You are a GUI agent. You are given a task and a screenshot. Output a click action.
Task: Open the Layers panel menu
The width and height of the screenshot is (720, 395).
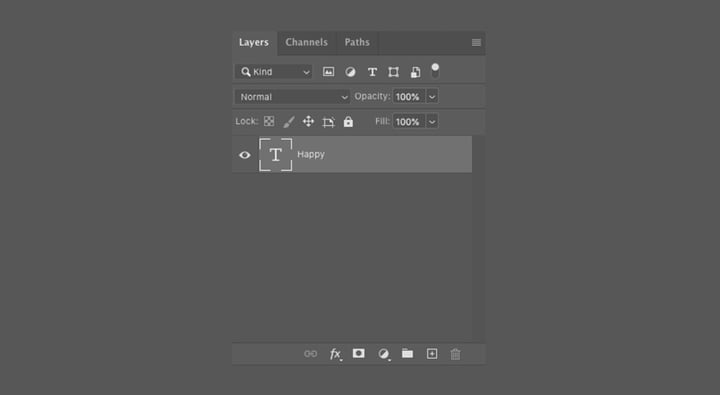(x=476, y=43)
